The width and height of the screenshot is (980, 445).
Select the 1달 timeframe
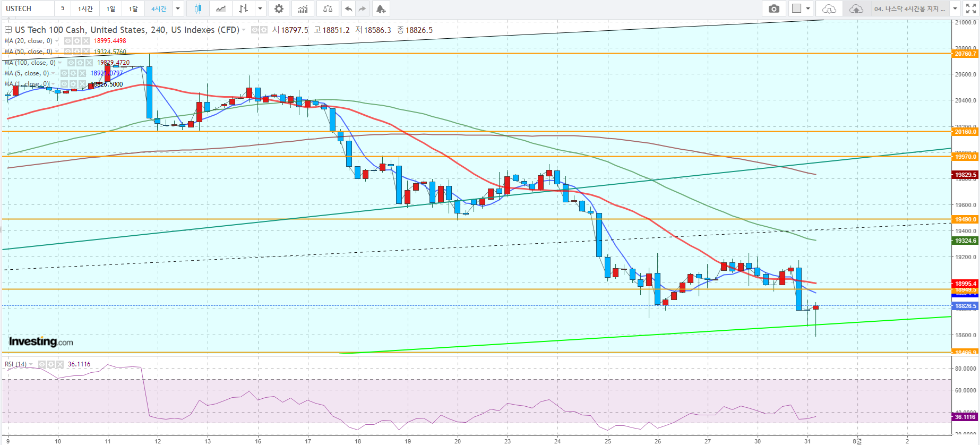pyautogui.click(x=133, y=8)
